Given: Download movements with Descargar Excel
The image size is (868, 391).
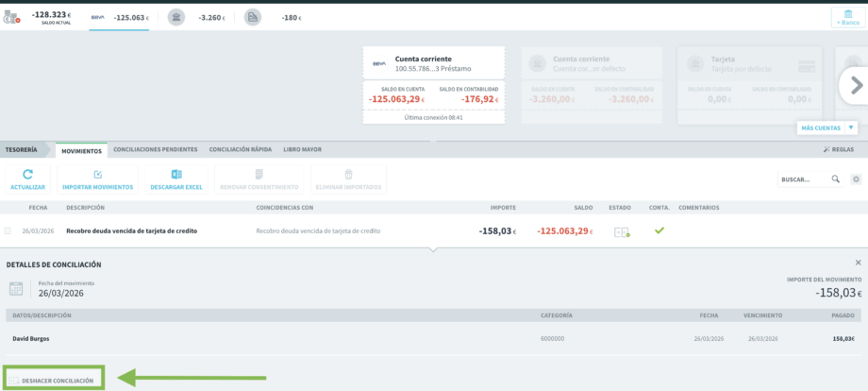Looking at the screenshot, I should [176, 179].
